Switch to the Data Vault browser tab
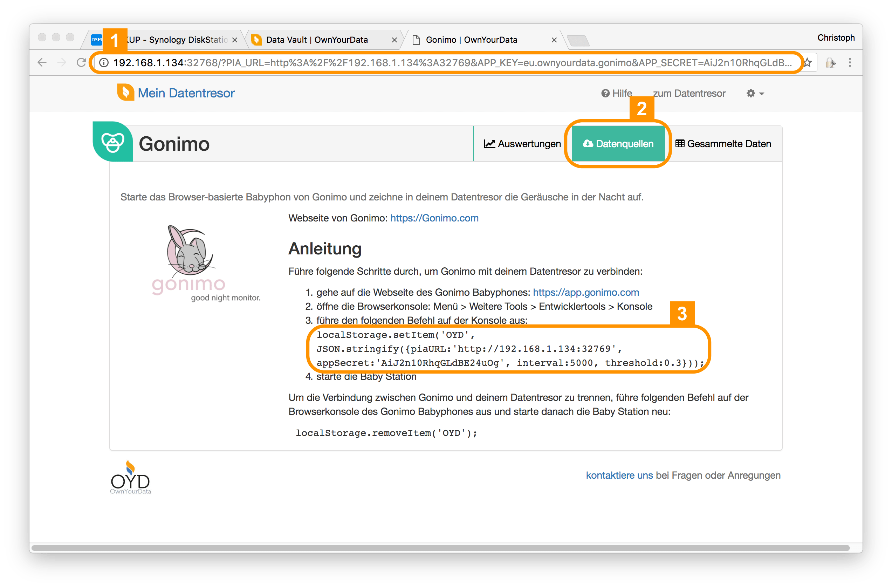 coord(324,40)
